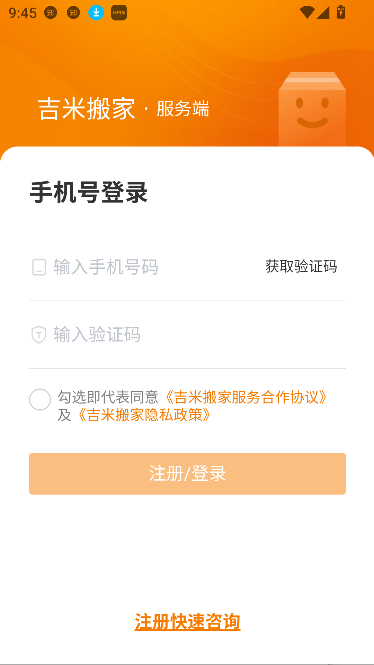The image size is (374, 665).
Task: Tap the battery charging icon
Action: [x=341, y=12]
